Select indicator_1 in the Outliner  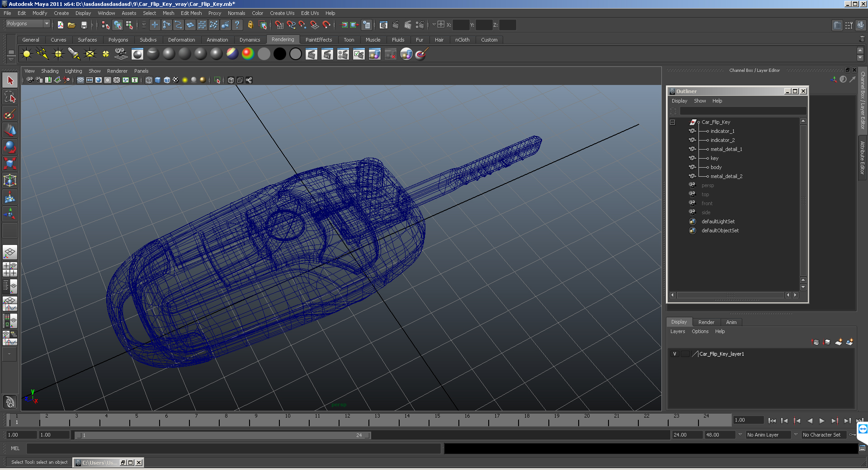coord(722,131)
